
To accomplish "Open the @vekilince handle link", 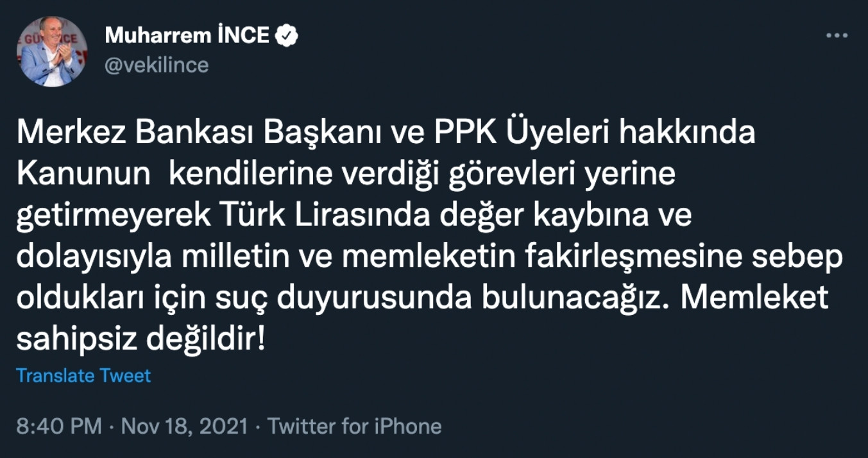I will click(x=156, y=64).
